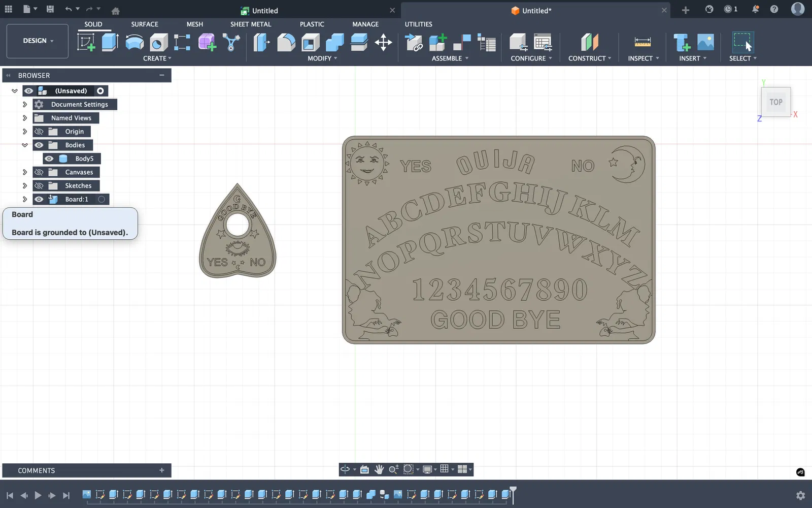Choose the Insert Canvas image tool

pyautogui.click(x=705, y=42)
